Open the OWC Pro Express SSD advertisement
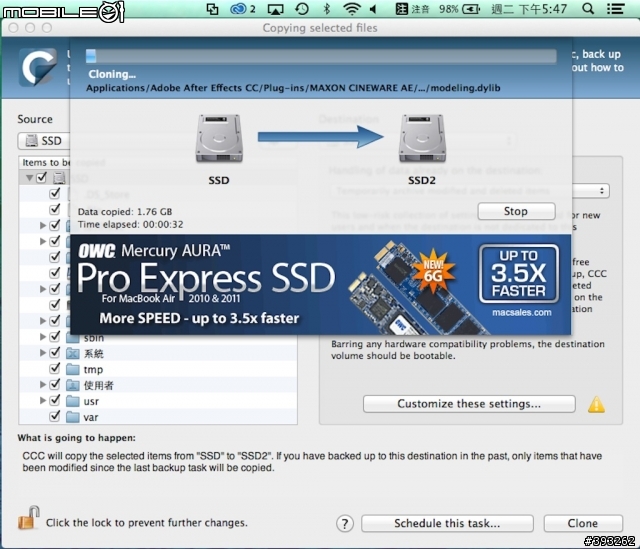640x549 pixels. 320,285
